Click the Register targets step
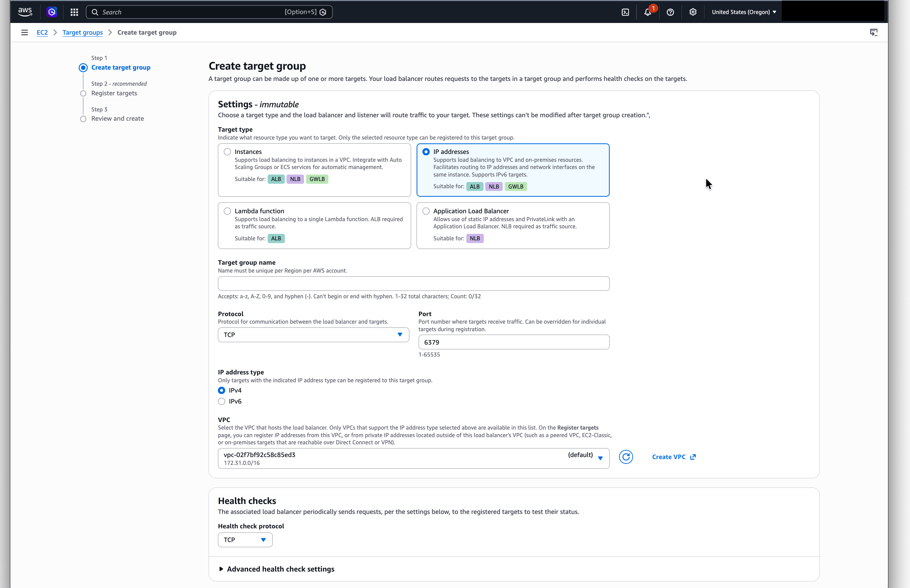 (x=114, y=93)
